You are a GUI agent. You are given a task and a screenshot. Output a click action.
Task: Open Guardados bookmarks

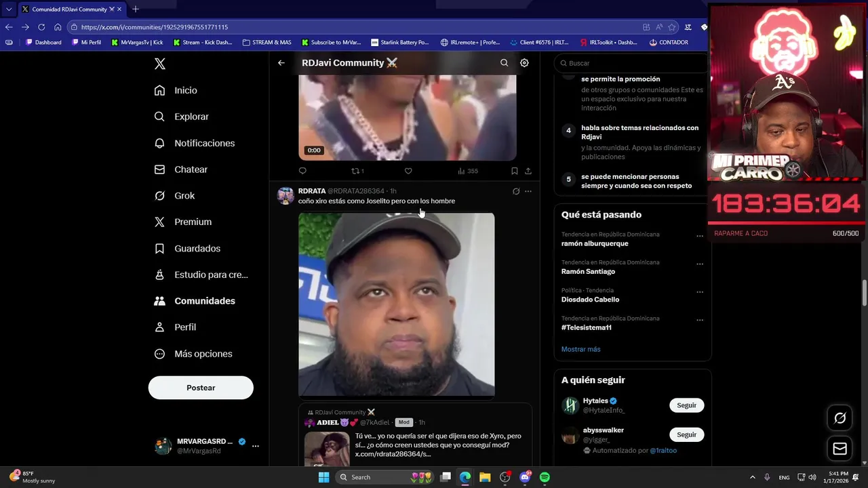(187, 249)
